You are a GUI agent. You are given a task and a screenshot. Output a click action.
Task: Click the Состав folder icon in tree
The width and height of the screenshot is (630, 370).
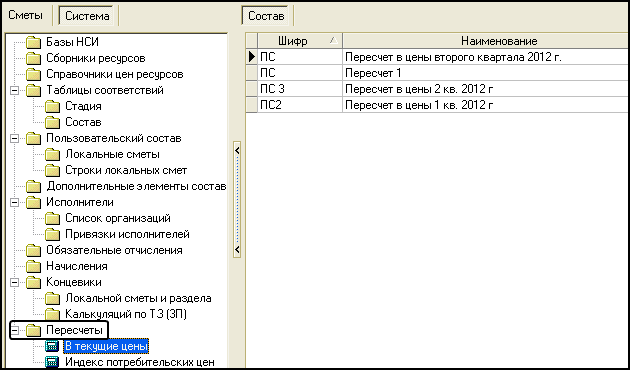pos(52,123)
